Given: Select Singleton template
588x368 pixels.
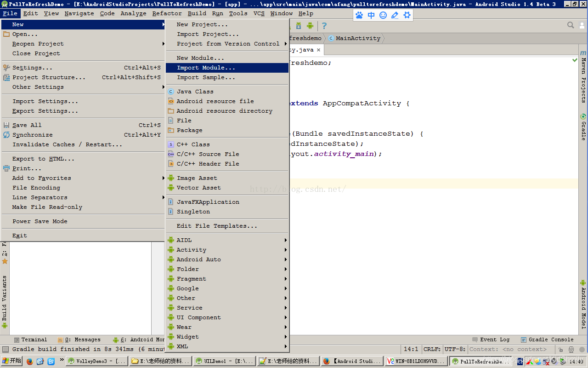Looking at the screenshot, I should coord(227,212).
